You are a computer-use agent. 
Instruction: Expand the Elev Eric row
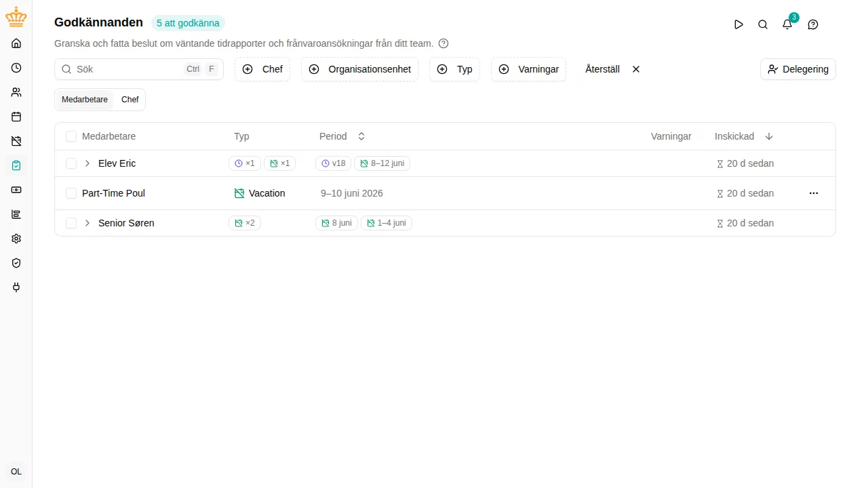point(87,163)
